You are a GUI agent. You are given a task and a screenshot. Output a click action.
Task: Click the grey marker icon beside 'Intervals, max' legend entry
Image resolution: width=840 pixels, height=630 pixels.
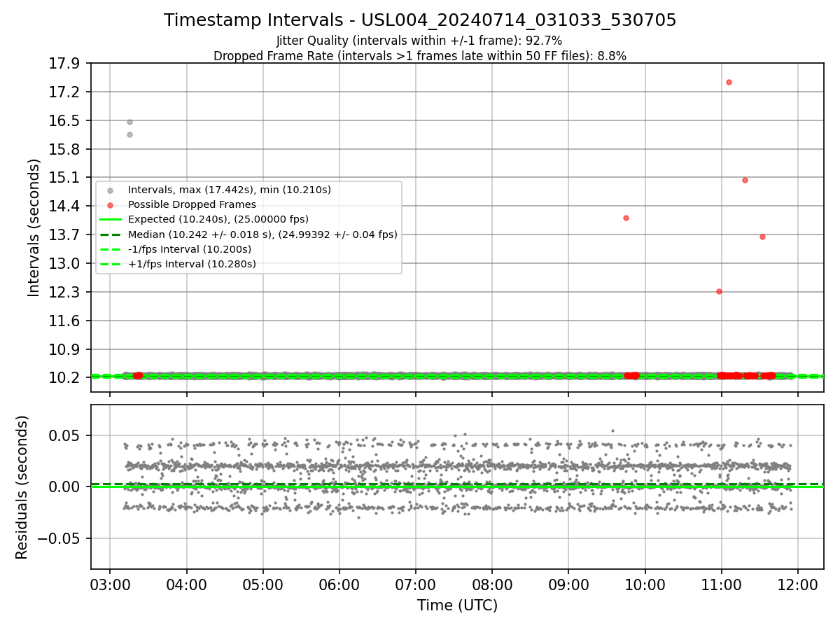coord(110,190)
